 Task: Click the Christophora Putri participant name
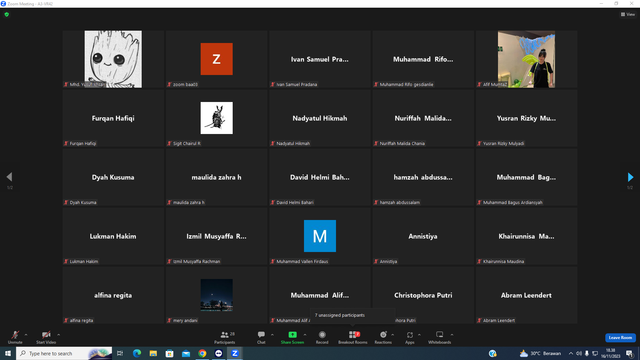point(423,295)
